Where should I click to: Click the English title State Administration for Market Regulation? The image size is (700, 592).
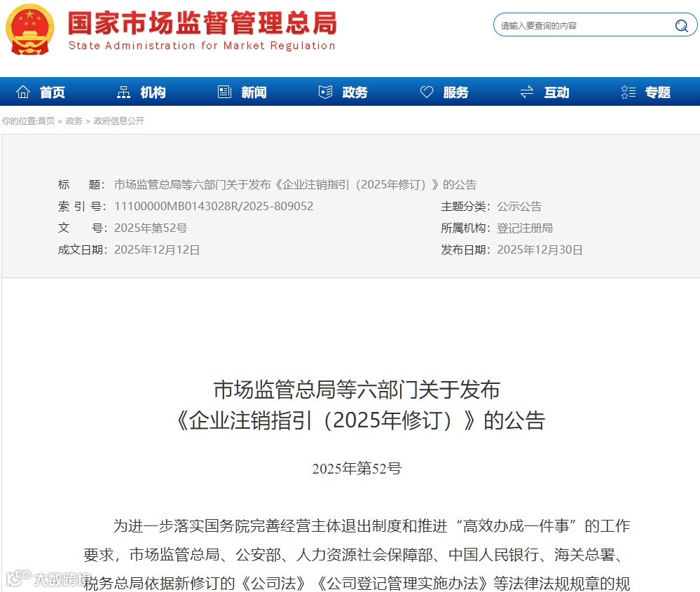[202, 46]
